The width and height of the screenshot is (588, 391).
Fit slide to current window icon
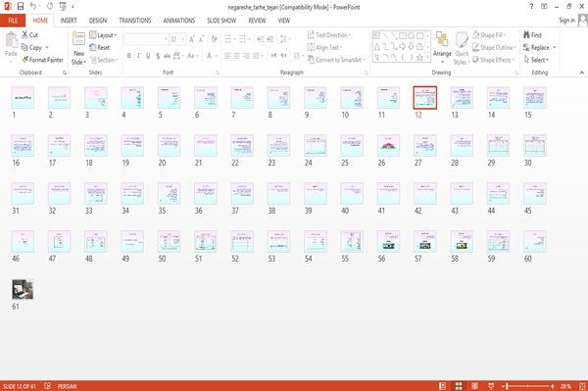tap(582, 386)
